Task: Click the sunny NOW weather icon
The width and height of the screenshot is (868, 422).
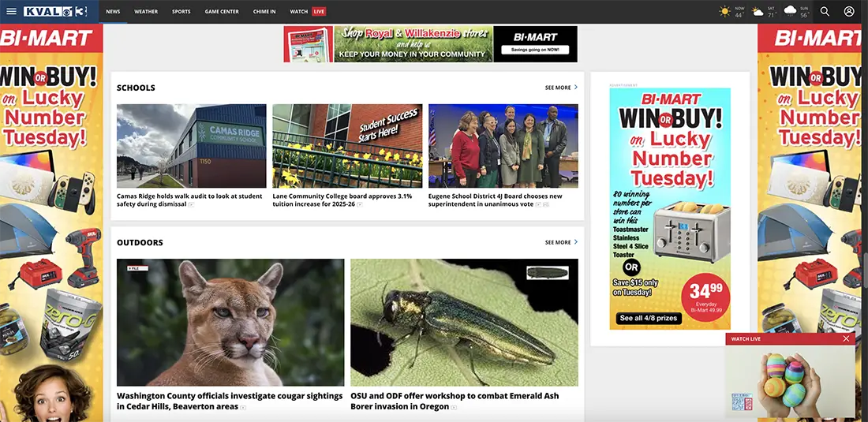Action: 724,11
